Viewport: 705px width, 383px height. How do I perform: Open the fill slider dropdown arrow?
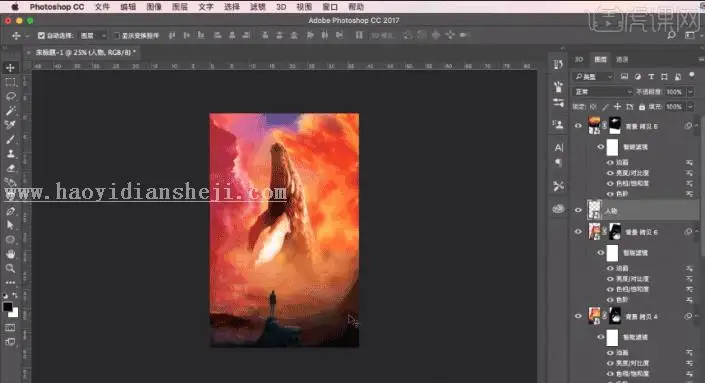tap(691, 107)
